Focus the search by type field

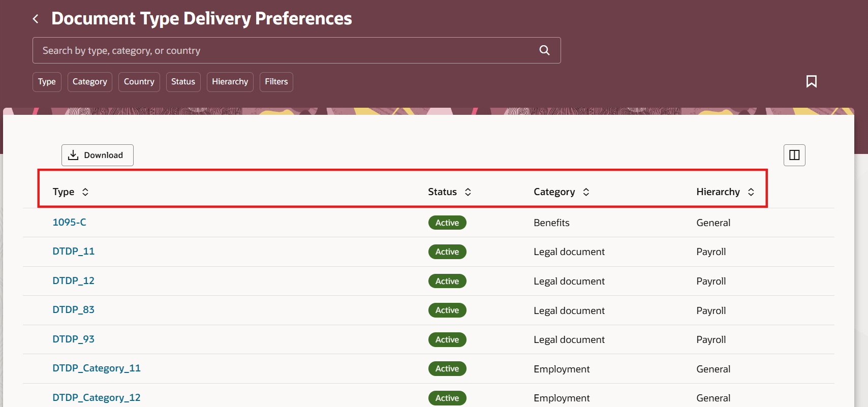pyautogui.click(x=285, y=50)
